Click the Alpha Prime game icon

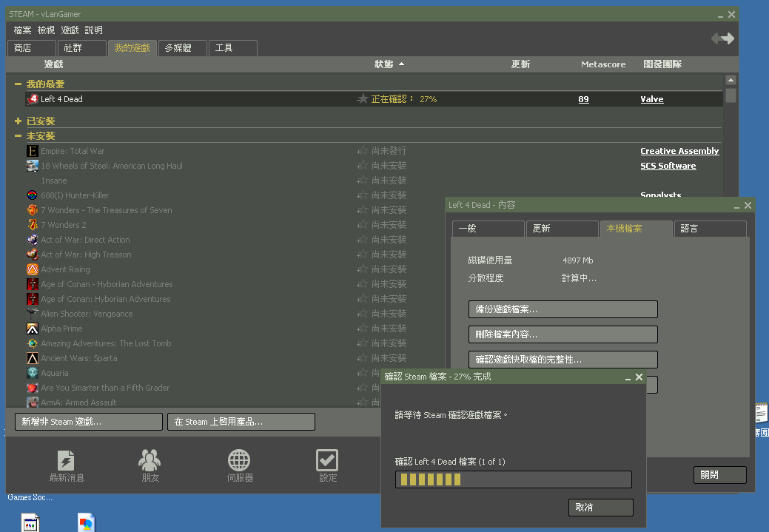click(33, 329)
